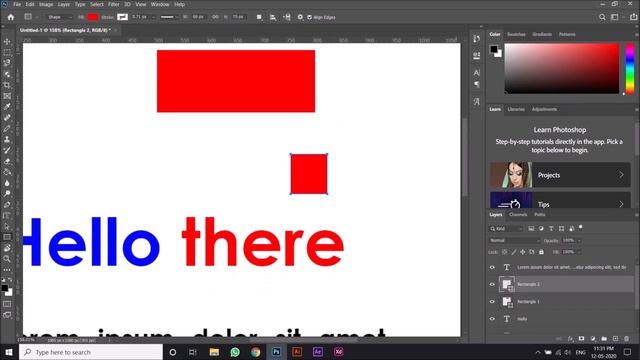Switch to the Gradients tab
Viewport: 640px width, 360px height.
point(542,34)
